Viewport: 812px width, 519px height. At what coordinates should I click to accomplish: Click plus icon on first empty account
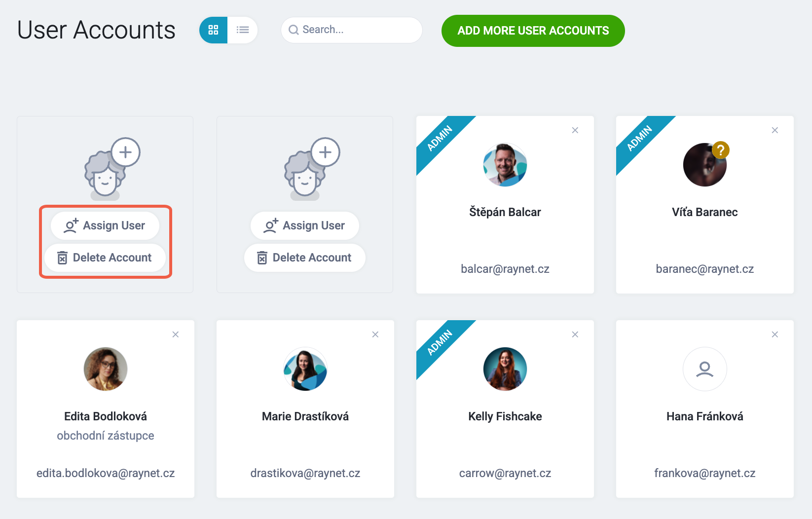[125, 152]
